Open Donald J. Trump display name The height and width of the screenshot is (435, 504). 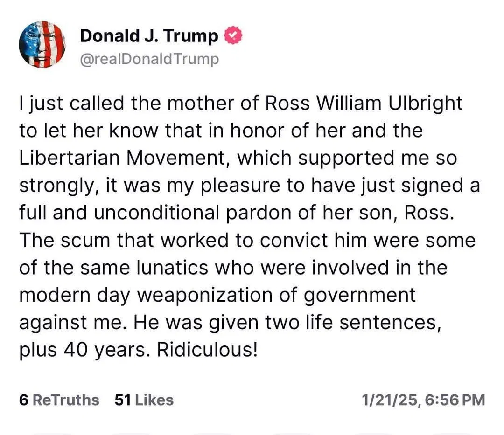(x=149, y=36)
